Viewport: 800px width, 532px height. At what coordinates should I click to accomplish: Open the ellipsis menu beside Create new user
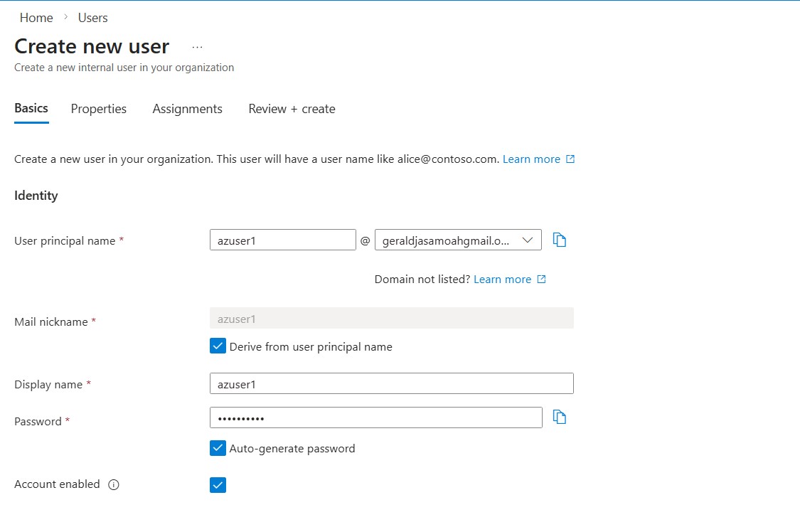click(x=197, y=47)
